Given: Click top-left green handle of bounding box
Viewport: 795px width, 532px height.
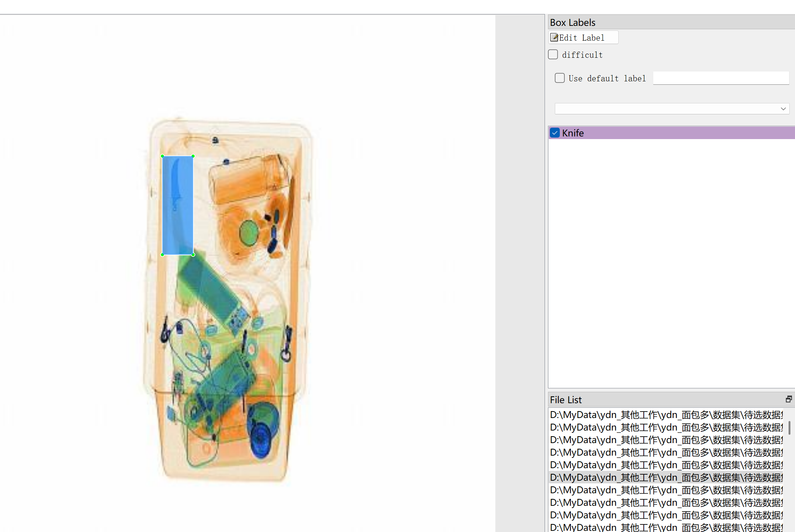Looking at the screenshot, I should click(x=163, y=156).
